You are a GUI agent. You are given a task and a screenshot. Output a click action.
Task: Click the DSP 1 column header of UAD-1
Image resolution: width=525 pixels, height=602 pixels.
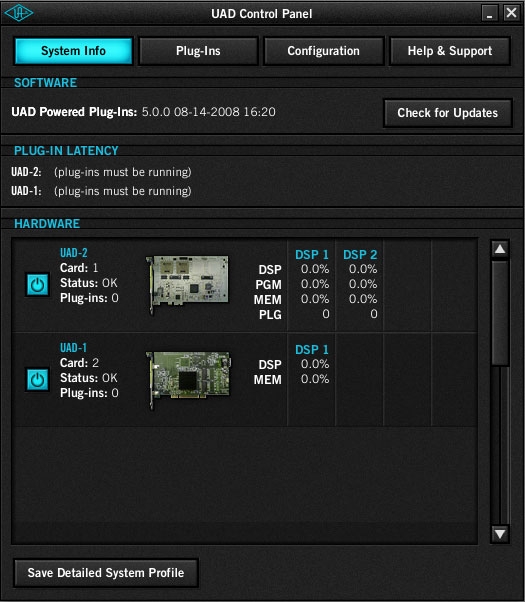[x=312, y=349]
